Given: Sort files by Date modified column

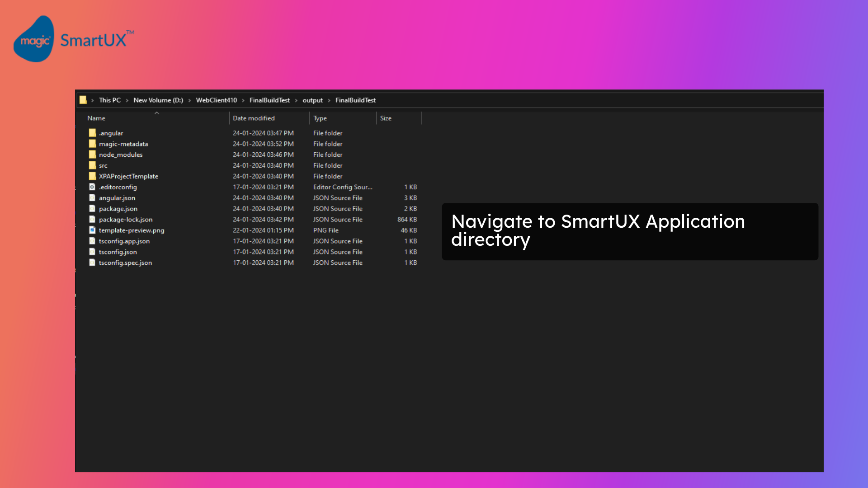Looking at the screenshot, I should tap(254, 118).
